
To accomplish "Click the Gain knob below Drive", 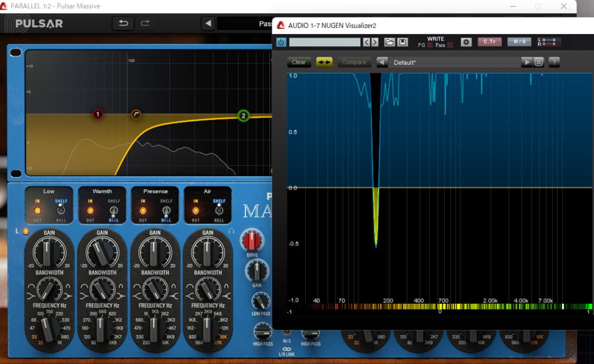I will tap(257, 271).
